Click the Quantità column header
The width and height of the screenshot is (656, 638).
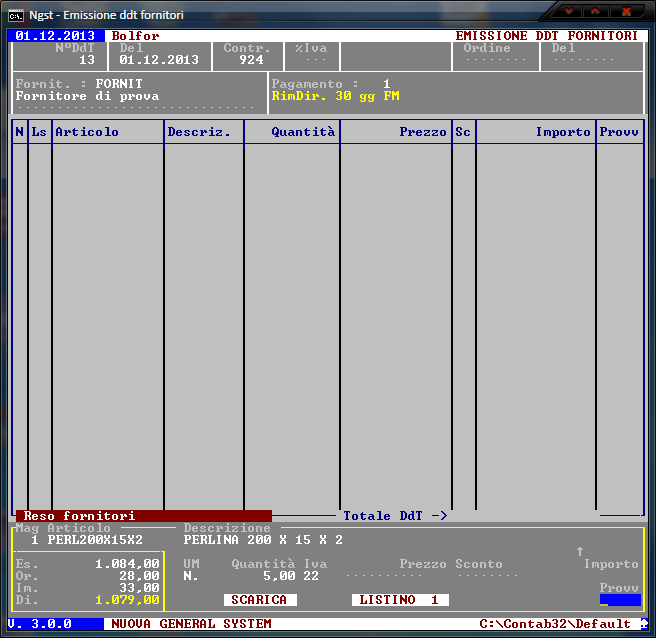[x=303, y=132]
